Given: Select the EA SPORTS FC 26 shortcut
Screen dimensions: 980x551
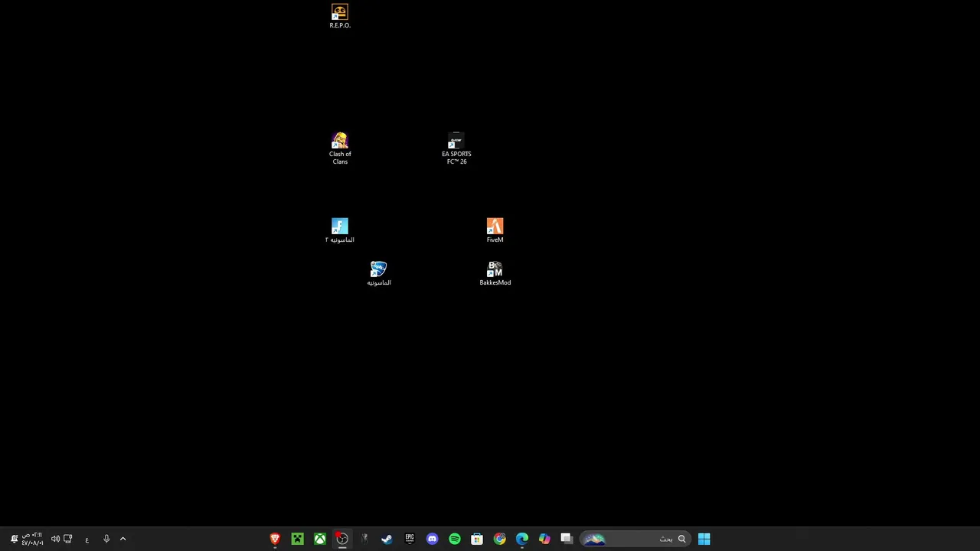Looking at the screenshot, I should (456, 148).
